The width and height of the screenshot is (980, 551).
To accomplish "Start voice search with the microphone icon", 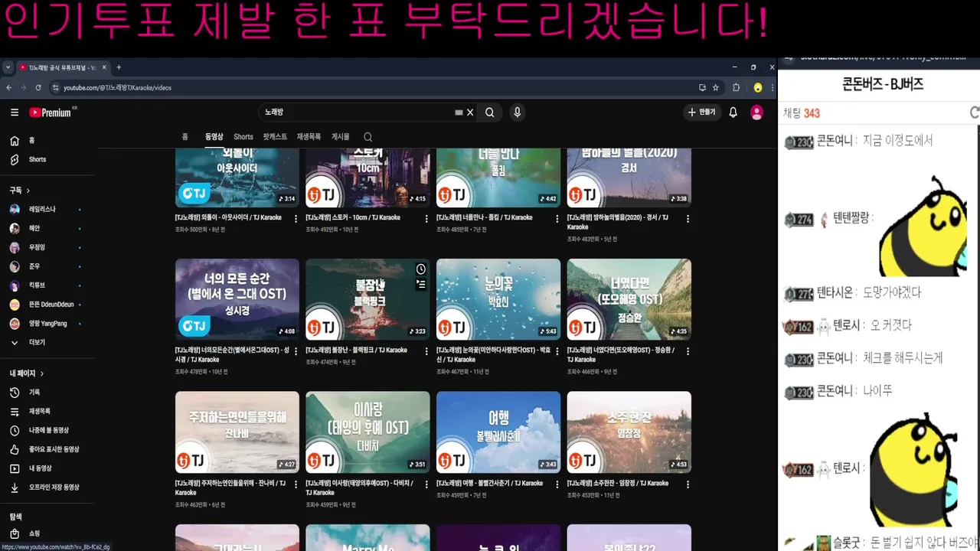I will click(518, 112).
